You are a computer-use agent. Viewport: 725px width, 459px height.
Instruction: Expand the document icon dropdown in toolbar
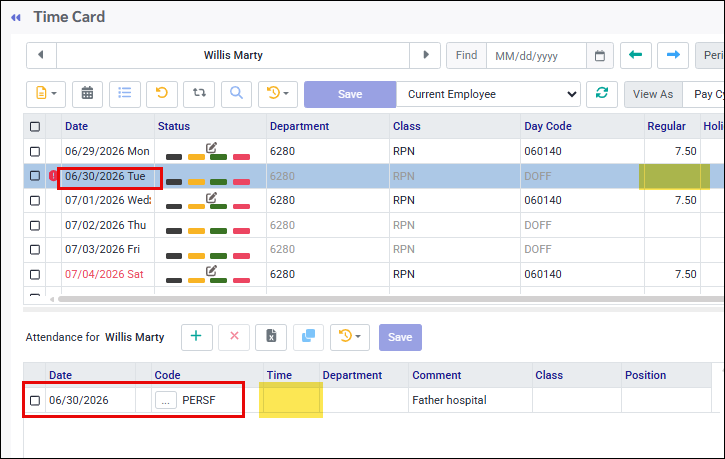[x=46, y=94]
